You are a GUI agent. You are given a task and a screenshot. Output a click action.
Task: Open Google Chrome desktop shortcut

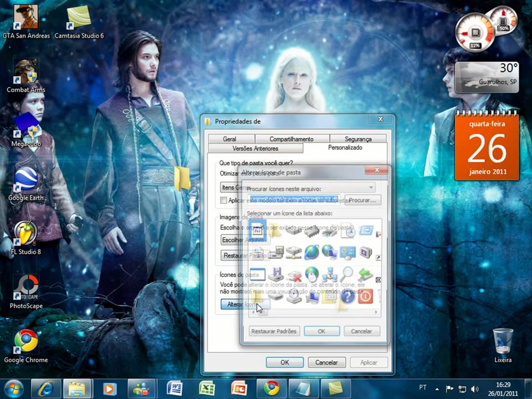tap(26, 346)
